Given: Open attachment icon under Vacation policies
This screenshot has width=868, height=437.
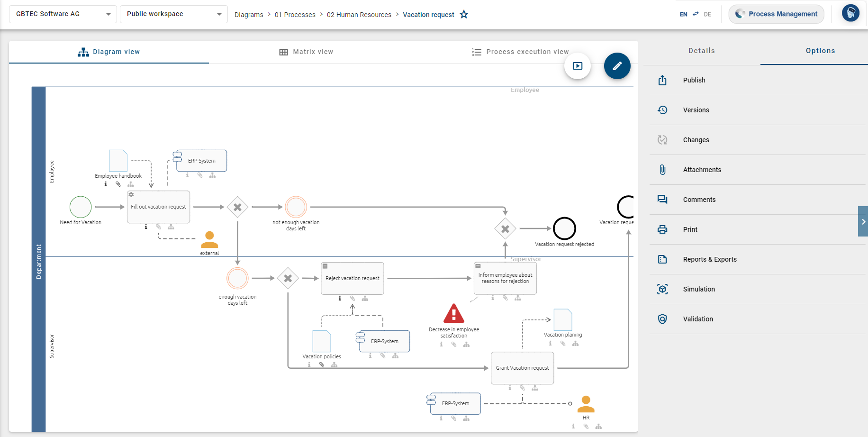Looking at the screenshot, I should tap(322, 365).
